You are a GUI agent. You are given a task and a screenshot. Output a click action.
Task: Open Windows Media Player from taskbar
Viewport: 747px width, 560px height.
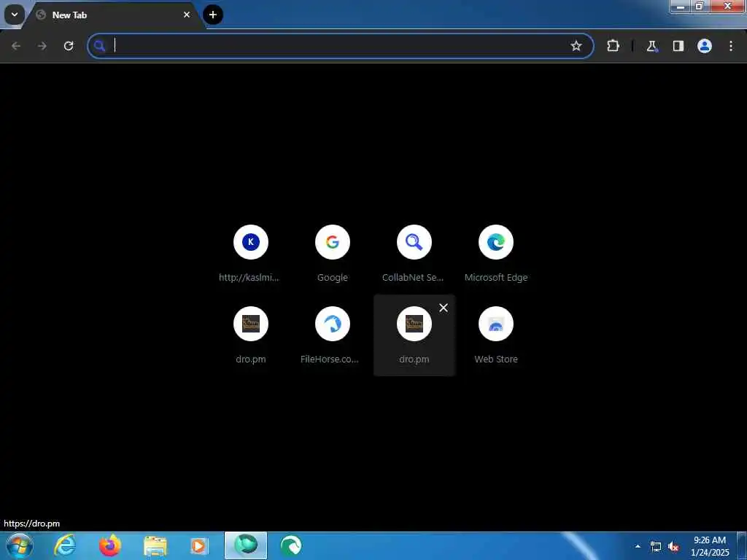pos(199,546)
